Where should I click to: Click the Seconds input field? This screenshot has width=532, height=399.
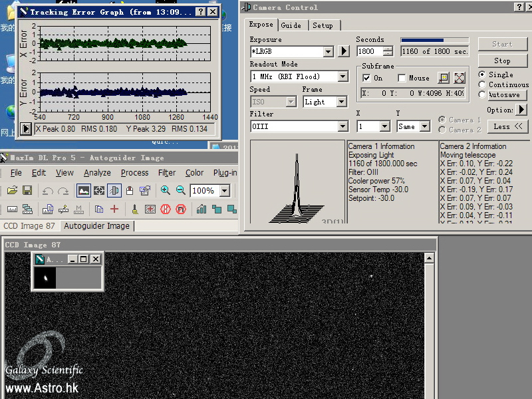tap(369, 51)
